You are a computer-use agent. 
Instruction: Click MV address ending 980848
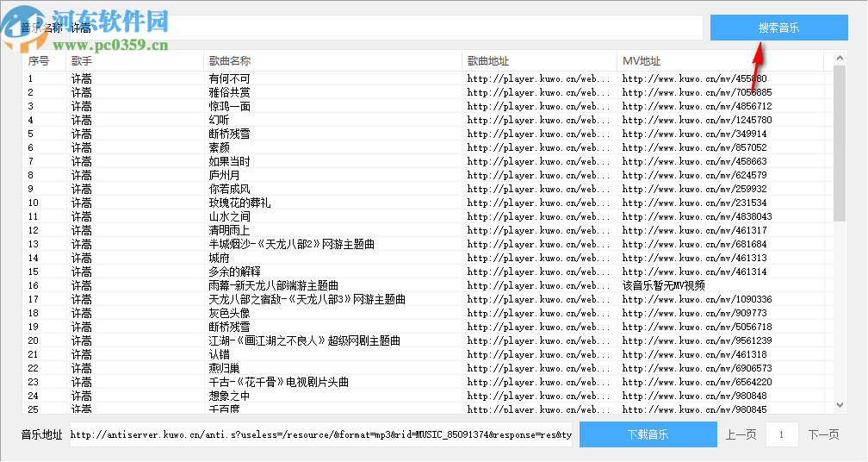tap(695, 396)
